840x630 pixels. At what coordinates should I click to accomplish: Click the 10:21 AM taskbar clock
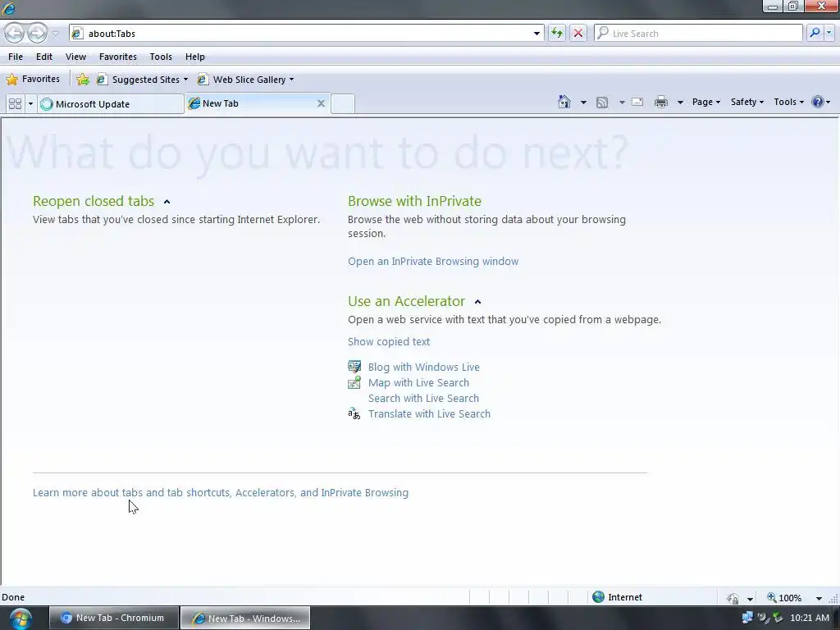click(x=810, y=618)
